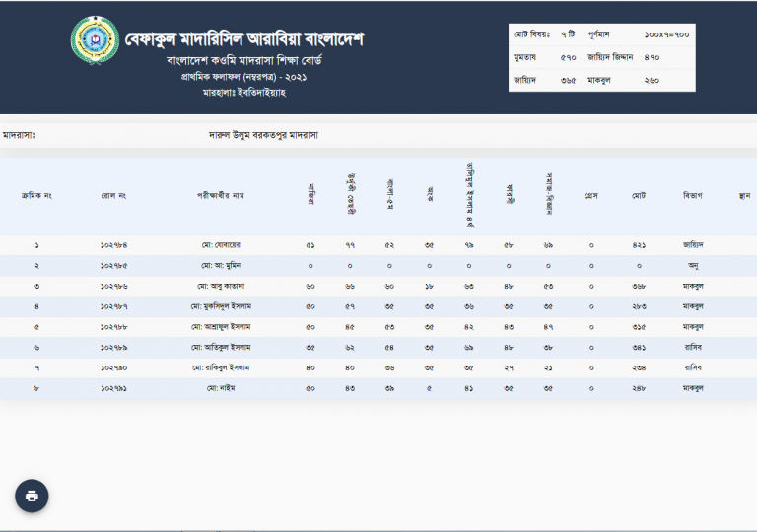This screenshot has width=757, height=532.
Task: Click the marhala line 'মারহালাঃ ইবতিদাইয়্যাহ'
Action: click(x=244, y=93)
